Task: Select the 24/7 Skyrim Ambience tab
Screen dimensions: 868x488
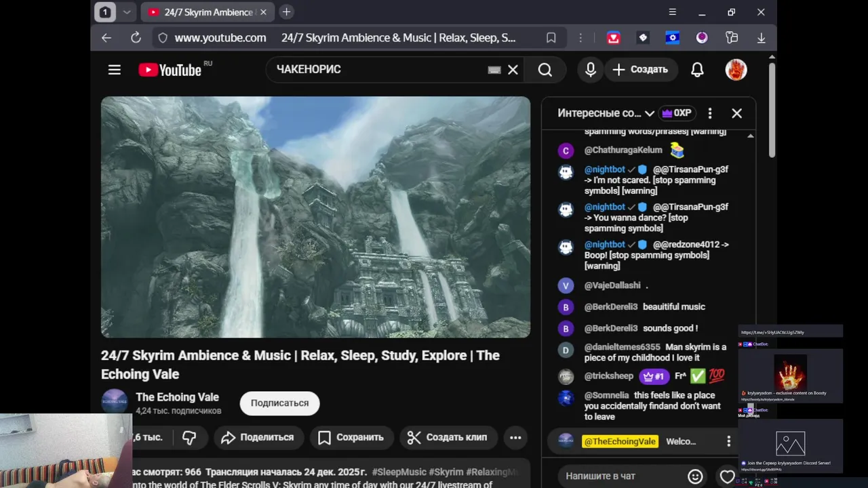Action: click(208, 12)
